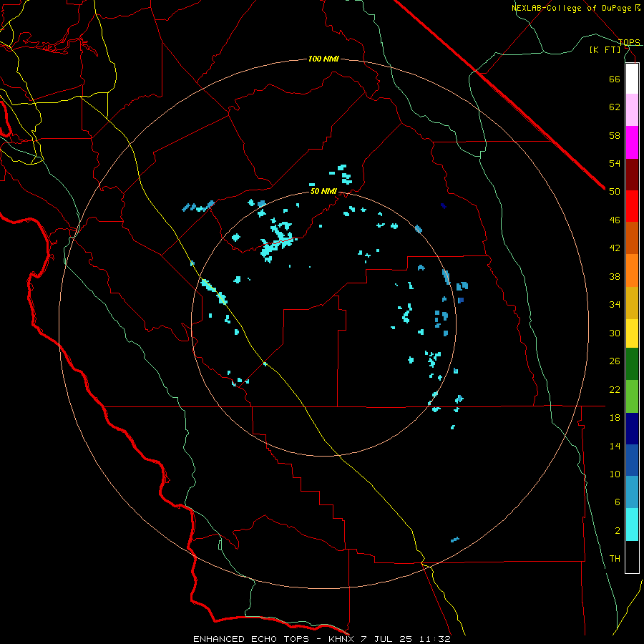Image resolution: width=644 pixels, height=644 pixels.
Task: Click the '7 JUL 25' date text
Action: click(x=386, y=639)
